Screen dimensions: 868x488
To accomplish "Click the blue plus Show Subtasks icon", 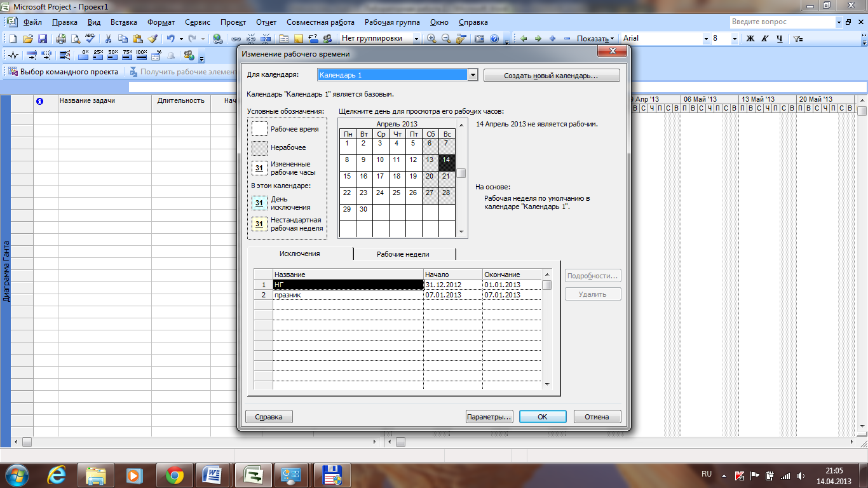I will 553,39.
